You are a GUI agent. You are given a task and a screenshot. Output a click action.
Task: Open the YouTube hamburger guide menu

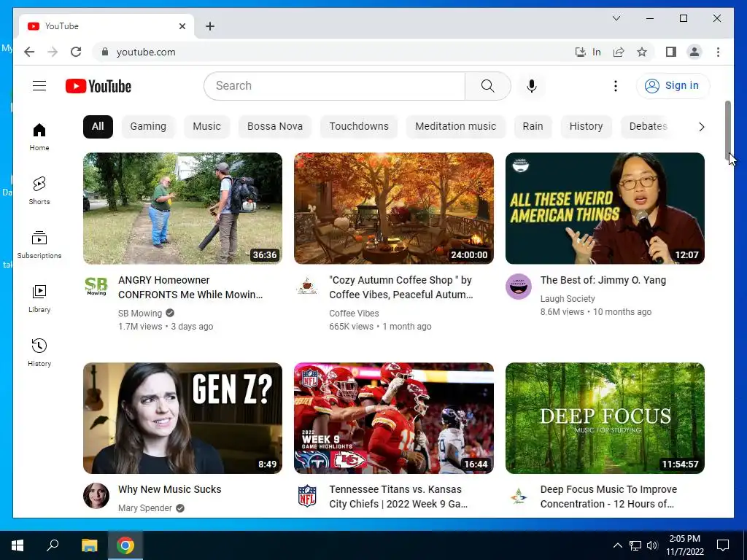(x=39, y=86)
